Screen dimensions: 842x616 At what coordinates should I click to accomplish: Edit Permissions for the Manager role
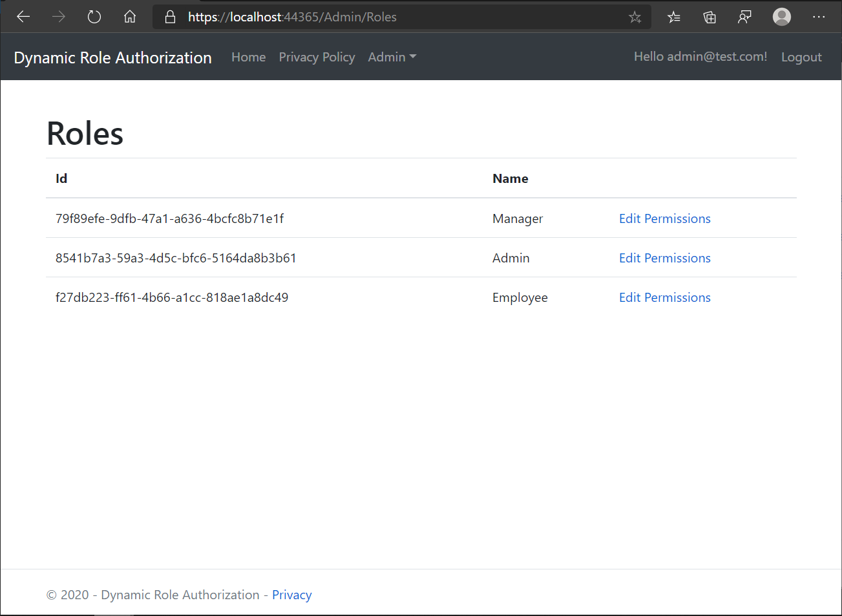pyautogui.click(x=665, y=218)
